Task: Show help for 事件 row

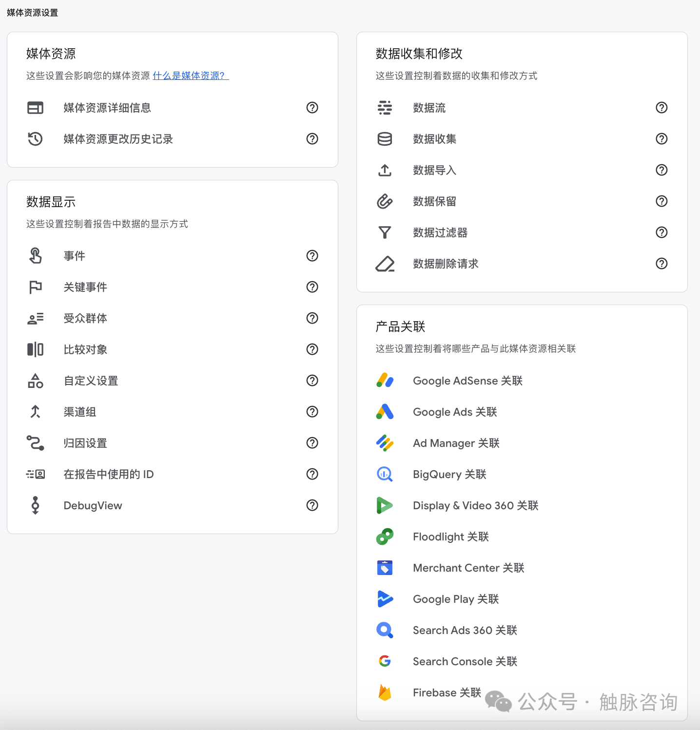Action: [x=312, y=256]
